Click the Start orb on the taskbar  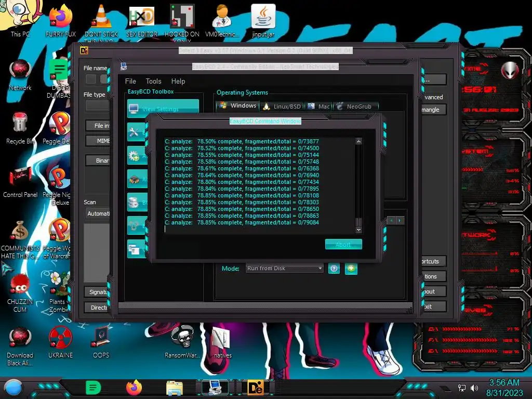[x=13, y=388]
